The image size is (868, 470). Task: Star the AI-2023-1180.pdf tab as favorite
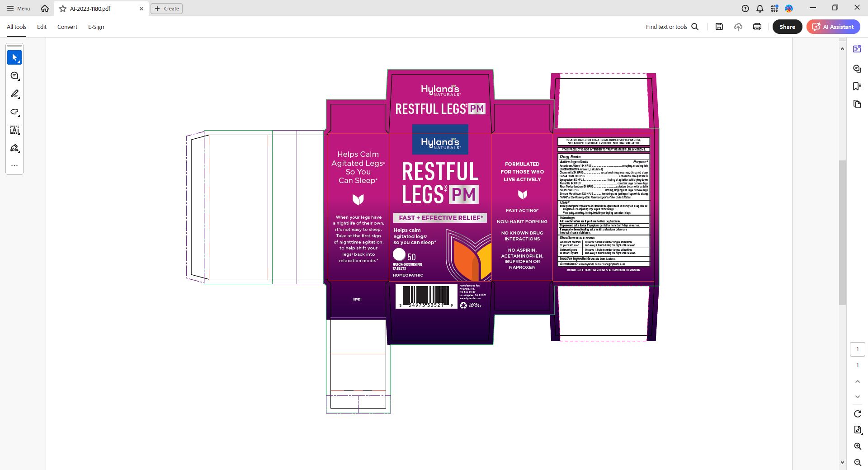63,9
